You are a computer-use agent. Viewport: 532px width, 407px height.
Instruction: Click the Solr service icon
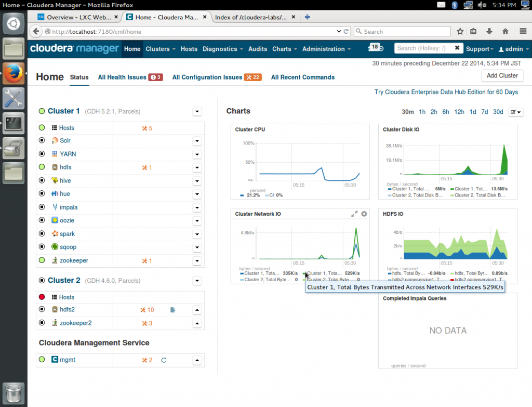pyautogui.click(x=55, y=140)
